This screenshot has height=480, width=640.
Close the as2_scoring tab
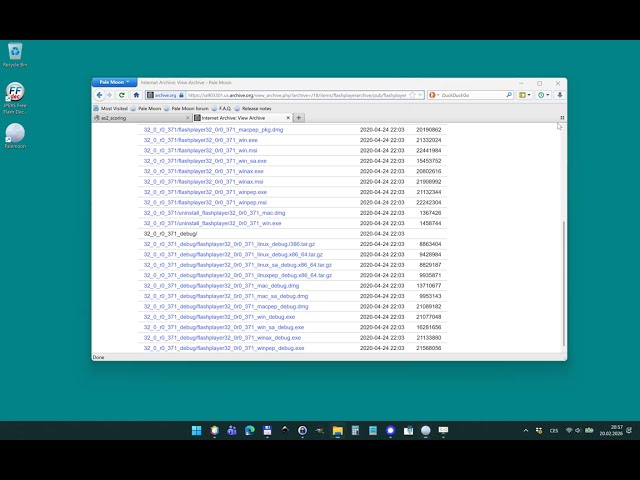point(188,118)
